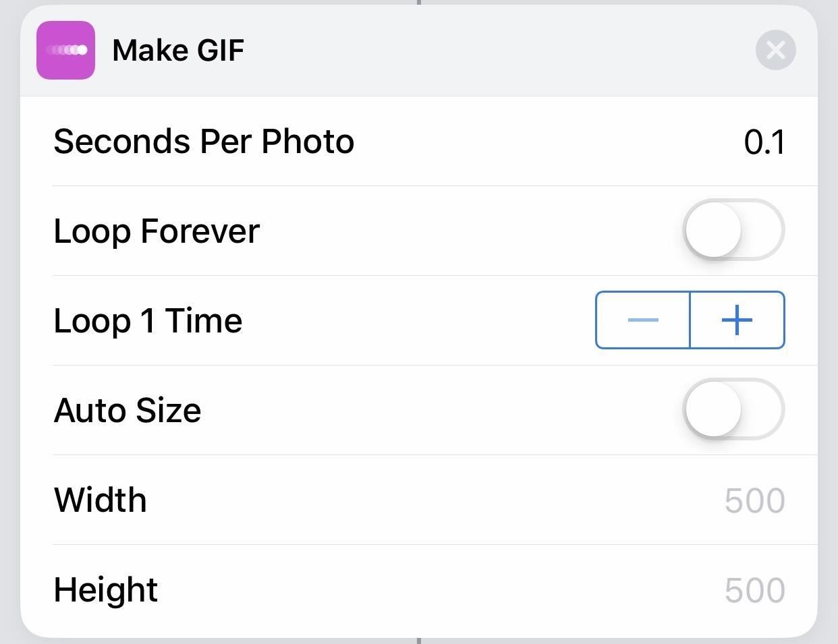The width and height of the screenshot is (838, 644).
Task: Select the Make GIF title header
Action: pyautogui.click(x=177, y=49)
